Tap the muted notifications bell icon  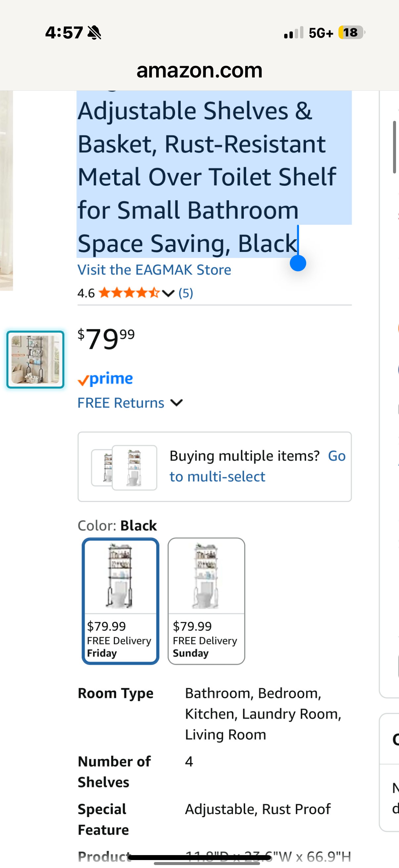point(95,32)
